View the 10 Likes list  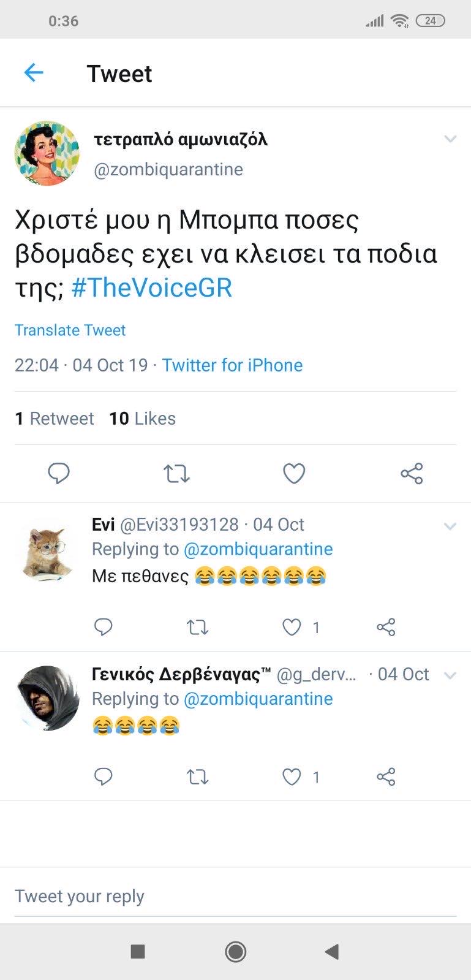[x=142, y=419]
